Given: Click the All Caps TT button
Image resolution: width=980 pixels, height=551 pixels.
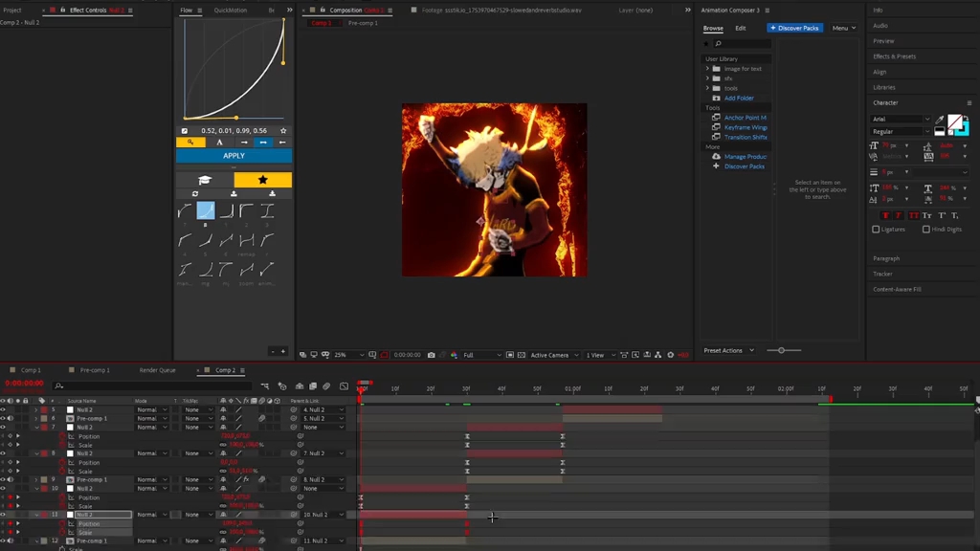Looking at the screenshot, I should [x=914, y=215].
